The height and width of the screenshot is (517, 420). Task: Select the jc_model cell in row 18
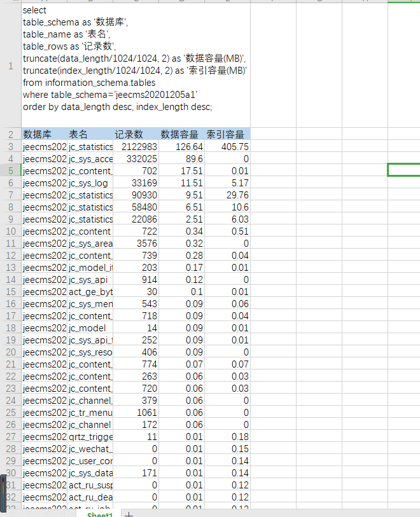click(x=90, y=327)
